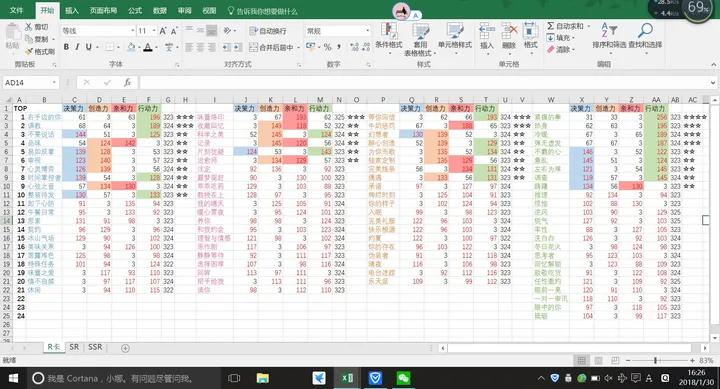Click Merge and Center button
This screenshot has height=389, width=720.
(271, 47)
